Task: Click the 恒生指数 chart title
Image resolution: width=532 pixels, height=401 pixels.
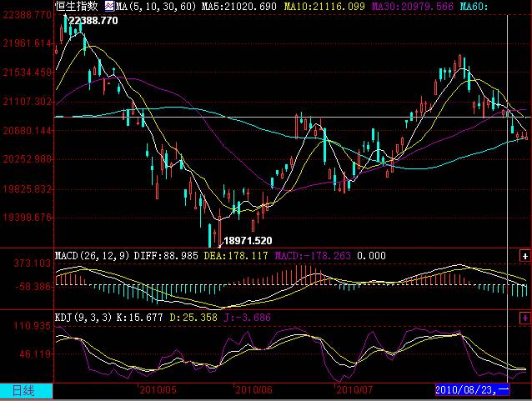Action: 77,6
